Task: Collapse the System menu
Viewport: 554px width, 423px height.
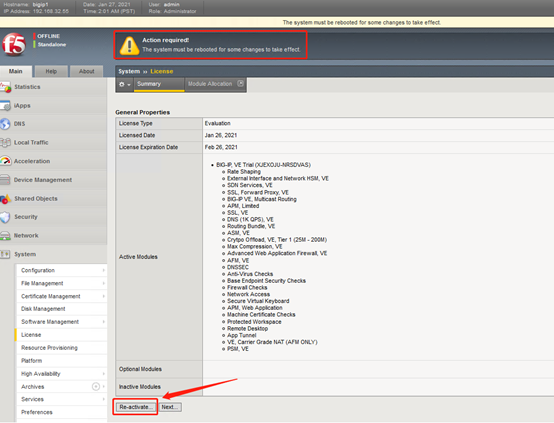Action: [53, 254]
